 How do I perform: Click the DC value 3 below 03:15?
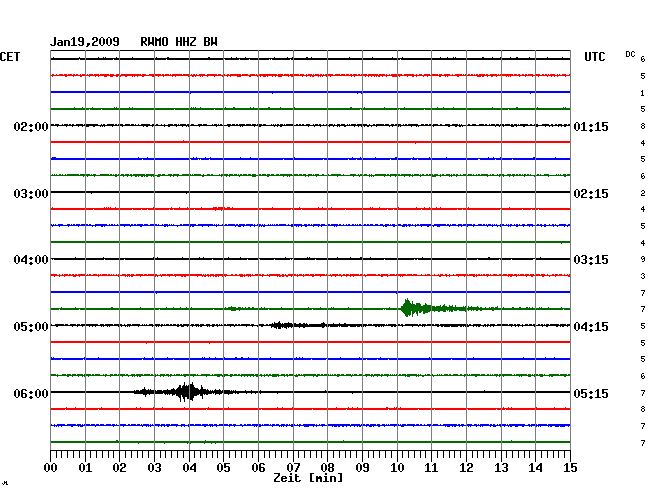pos(643,276)
